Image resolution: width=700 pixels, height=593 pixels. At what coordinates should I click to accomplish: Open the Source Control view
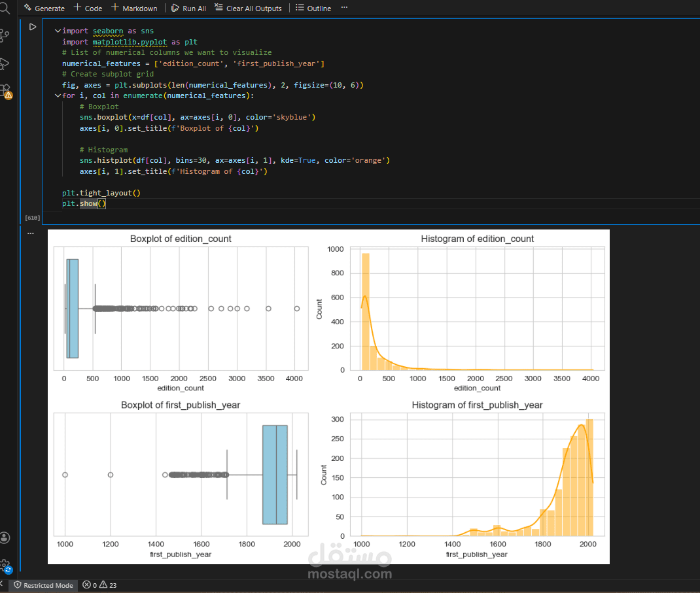pyautogui.click(x=5, y=35)
